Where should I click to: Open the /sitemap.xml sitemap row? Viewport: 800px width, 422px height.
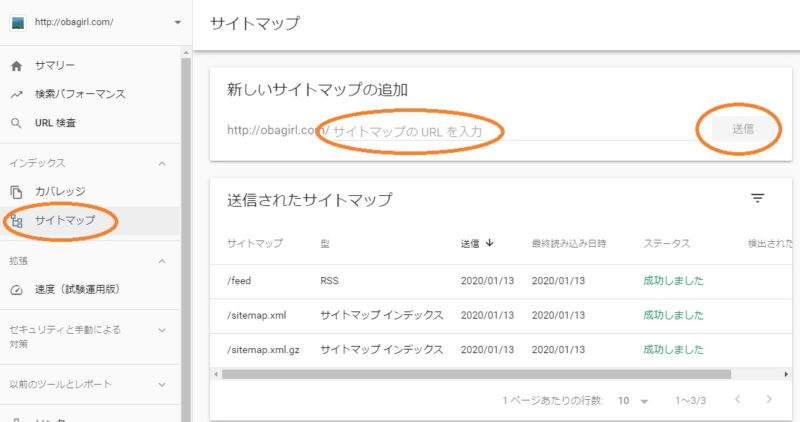pos(501,315)
